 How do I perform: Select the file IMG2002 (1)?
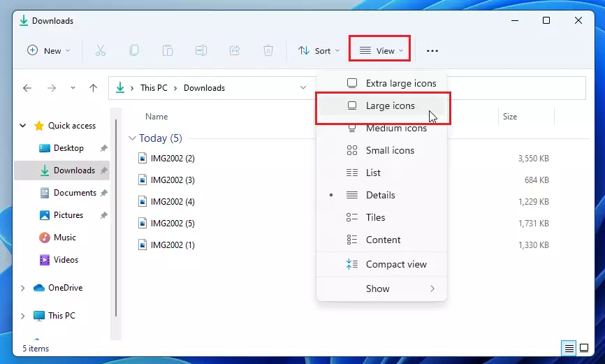tap(173, 245)
